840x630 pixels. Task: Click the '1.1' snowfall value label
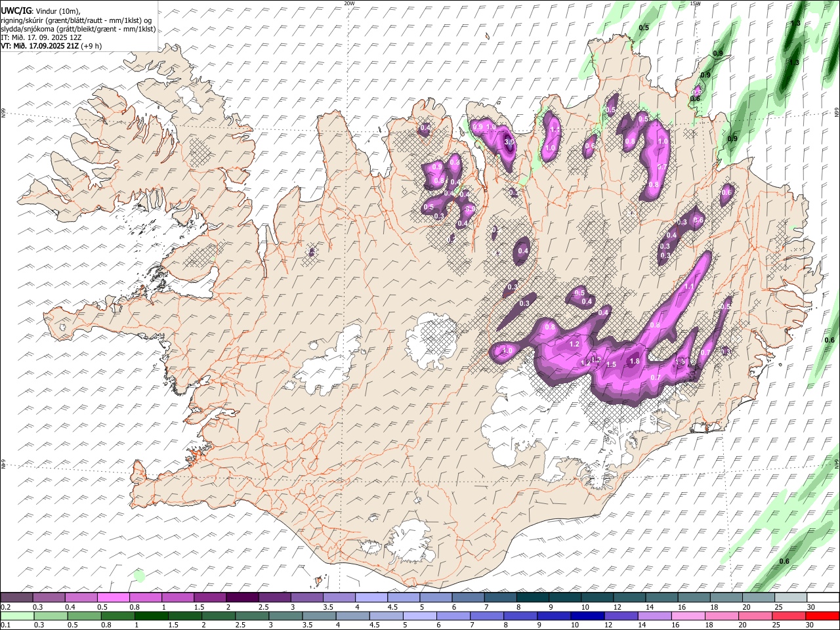click(689, 287)
